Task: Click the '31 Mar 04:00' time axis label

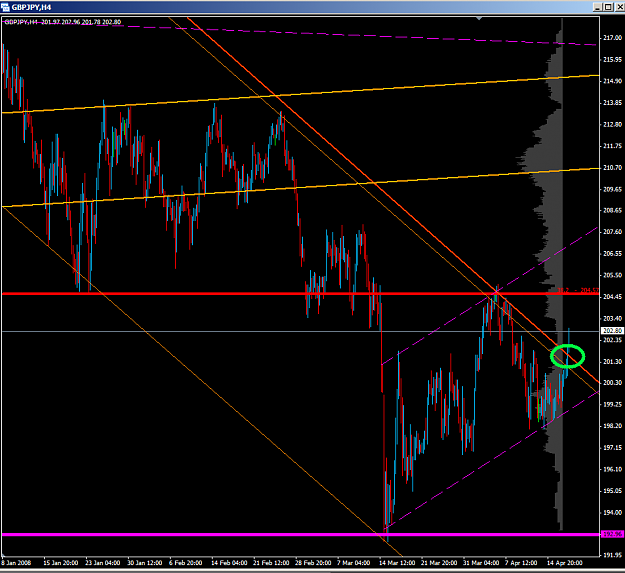Action: [x=481, y=563]
